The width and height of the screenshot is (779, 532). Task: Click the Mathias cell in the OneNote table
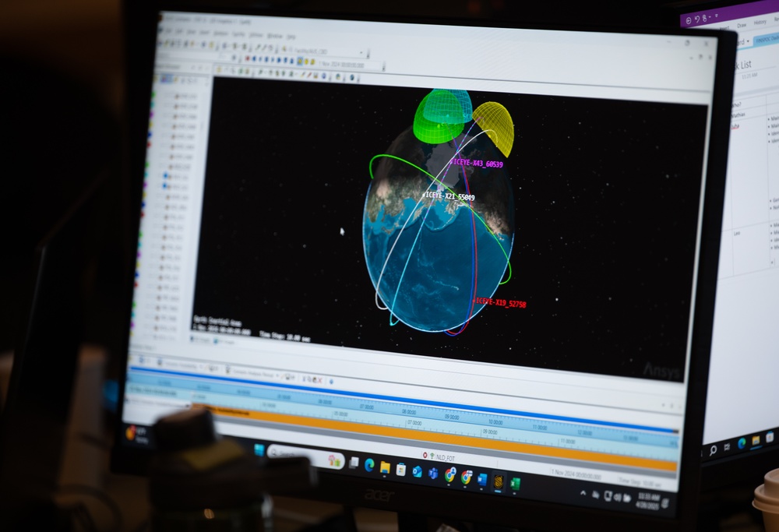point(738,115)
